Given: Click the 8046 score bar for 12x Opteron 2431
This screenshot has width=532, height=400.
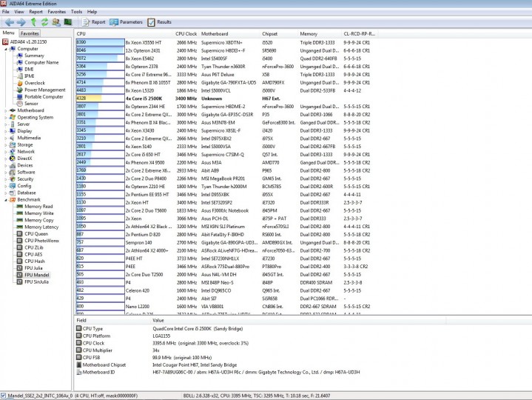Looking at the screenshot, I should (100, 50).
